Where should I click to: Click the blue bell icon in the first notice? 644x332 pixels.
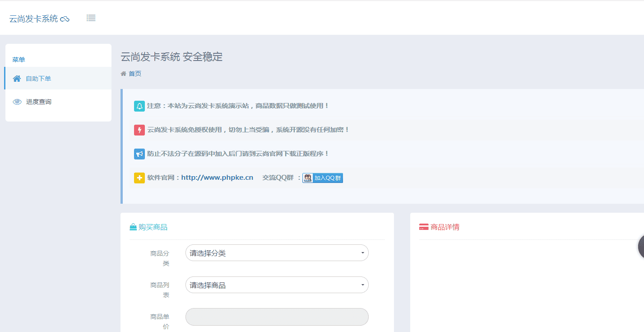[x=139, y=106]
